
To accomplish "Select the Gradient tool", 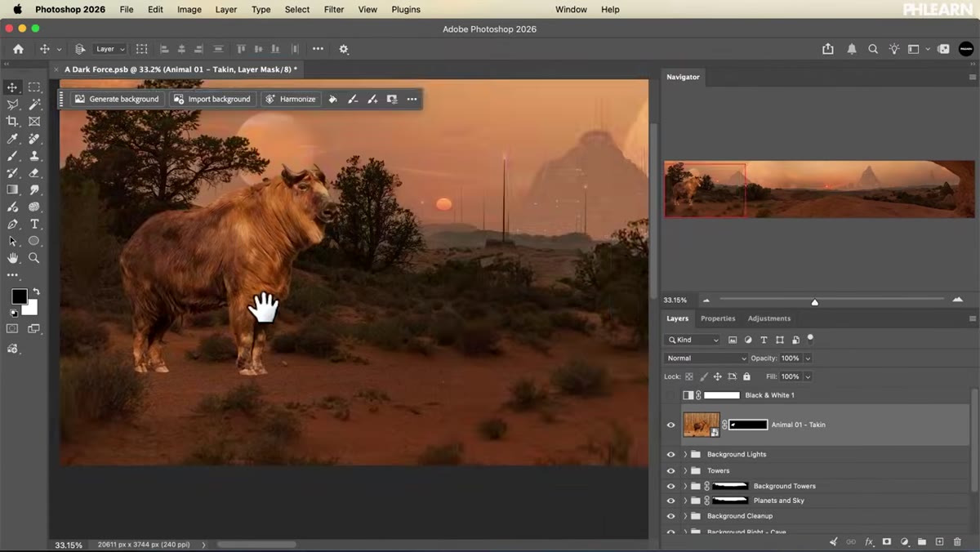I will tap(12, 190).
